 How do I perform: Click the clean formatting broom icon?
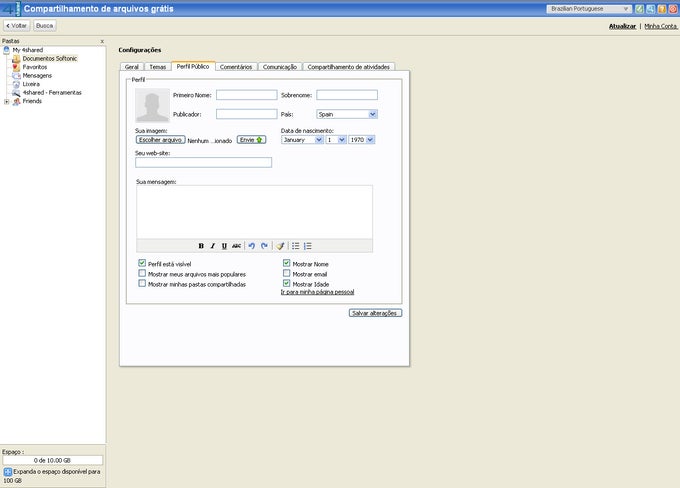click(x=280, y=246)
